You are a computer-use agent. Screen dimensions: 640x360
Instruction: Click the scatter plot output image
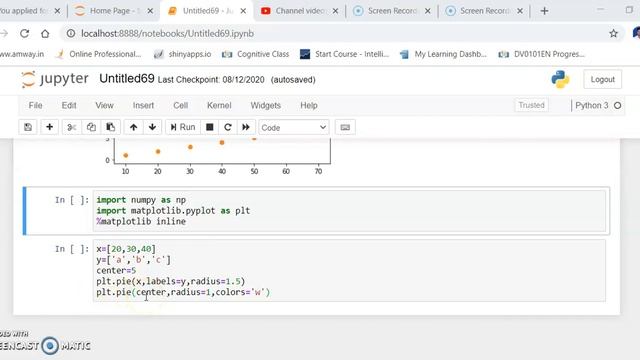(x=217, y=157)
